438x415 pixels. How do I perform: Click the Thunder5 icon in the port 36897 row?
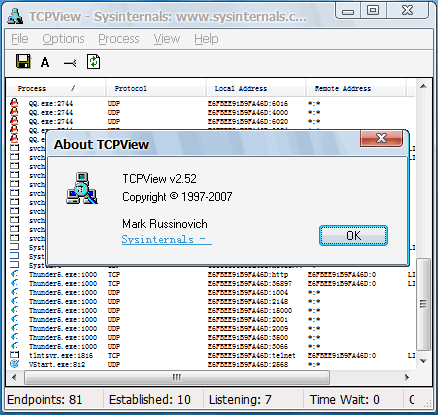tap(15, 283)
